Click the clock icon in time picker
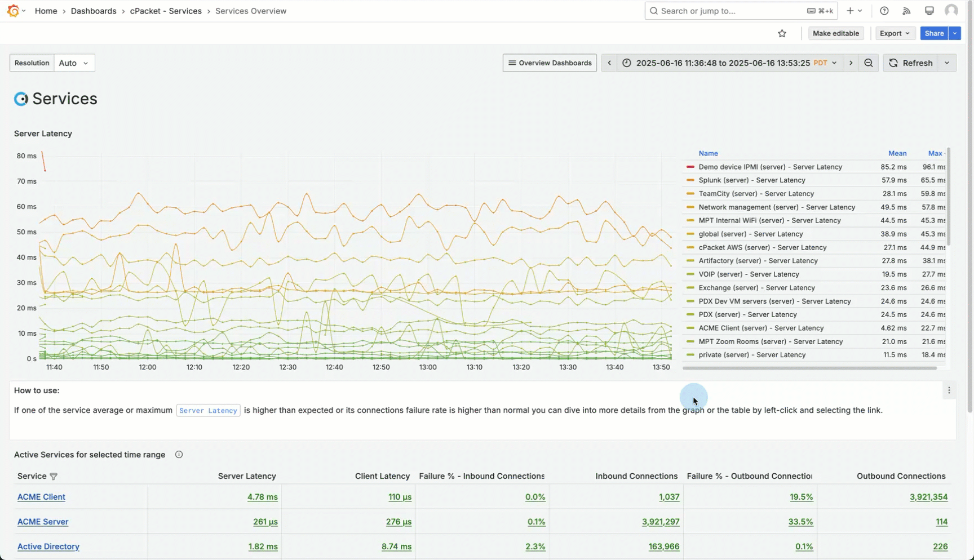974x560 pixels. pyautogui.click(x=627, y=63)
